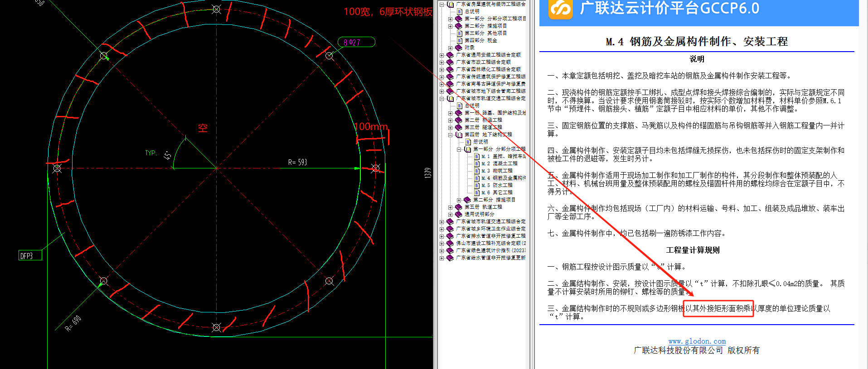The height and width of the screenshot is (369, 868).
Task: Click page icon beside 第三部分 其他项目
Action: click(x=460, y=33)
